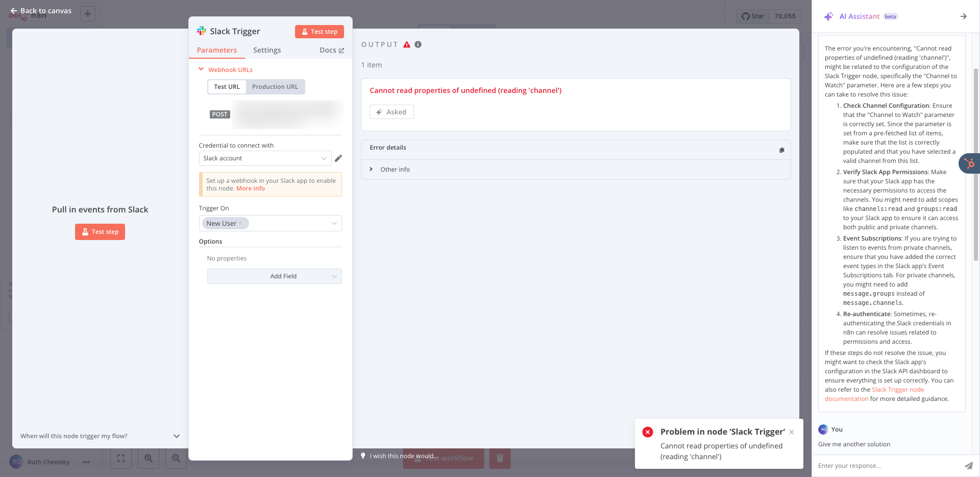Open the Parameters tab
Viewport: 980px width, 477px height.
(217, 50)
